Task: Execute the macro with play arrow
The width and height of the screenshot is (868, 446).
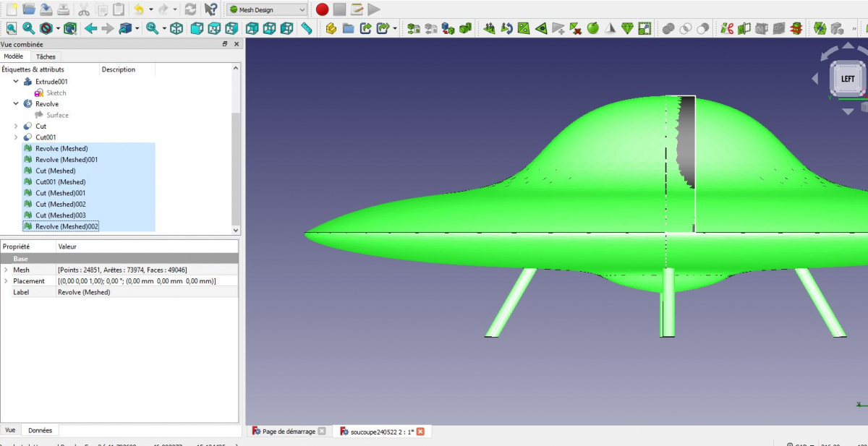Action: point(374,9)
